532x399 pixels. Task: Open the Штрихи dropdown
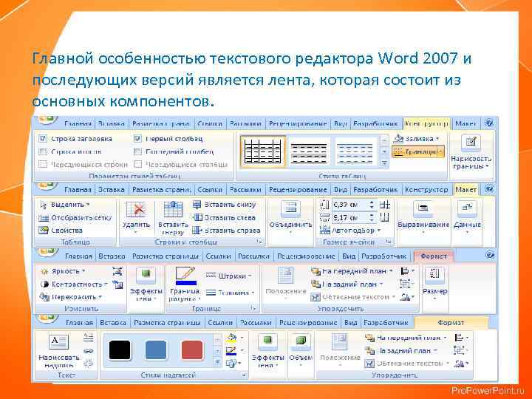pyautogui.click(x=228, y=276)
